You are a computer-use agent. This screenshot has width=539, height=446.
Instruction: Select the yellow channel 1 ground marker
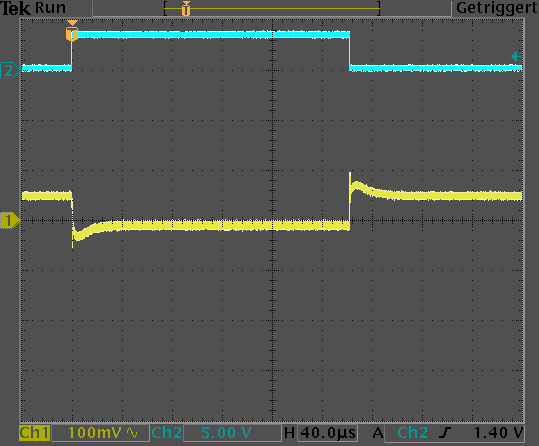pyautogui.click(x=10, y=220)
